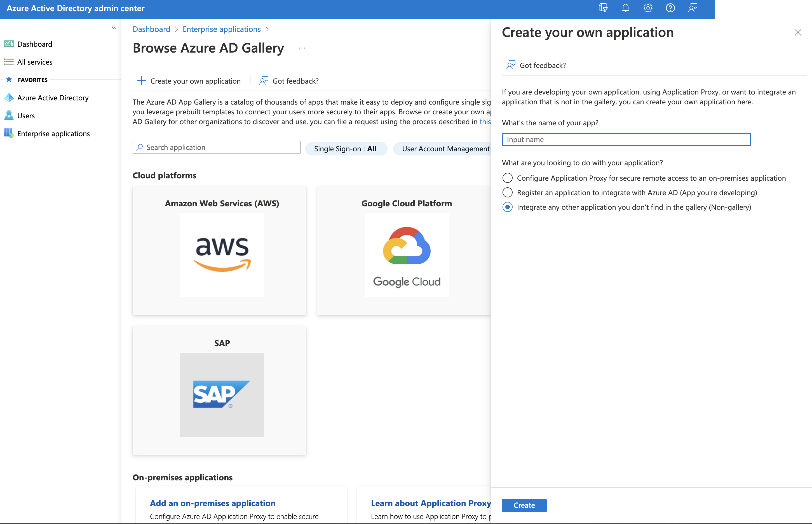The width and height of the screenshot is (812, 524).
Task: Click the Users person icon
Action: pyautogui.click(x=9, y=116)
